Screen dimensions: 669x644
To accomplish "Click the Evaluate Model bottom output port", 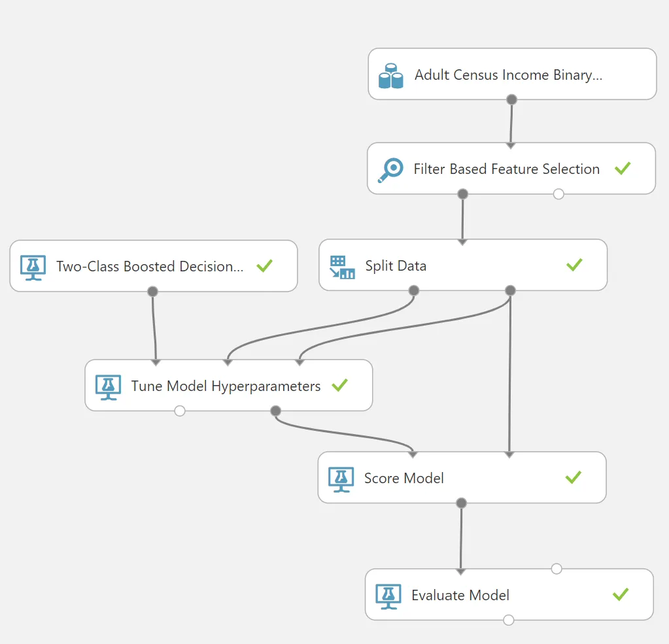I will [x=509, y=620].
